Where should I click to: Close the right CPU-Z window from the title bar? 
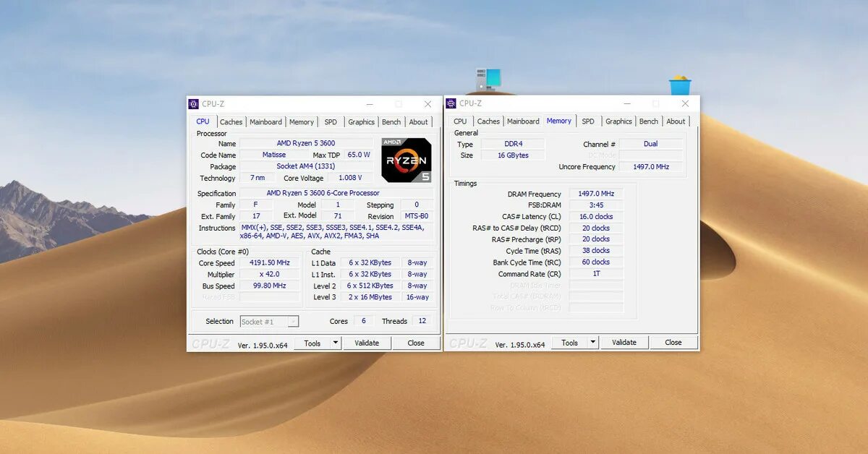(685, 103)
